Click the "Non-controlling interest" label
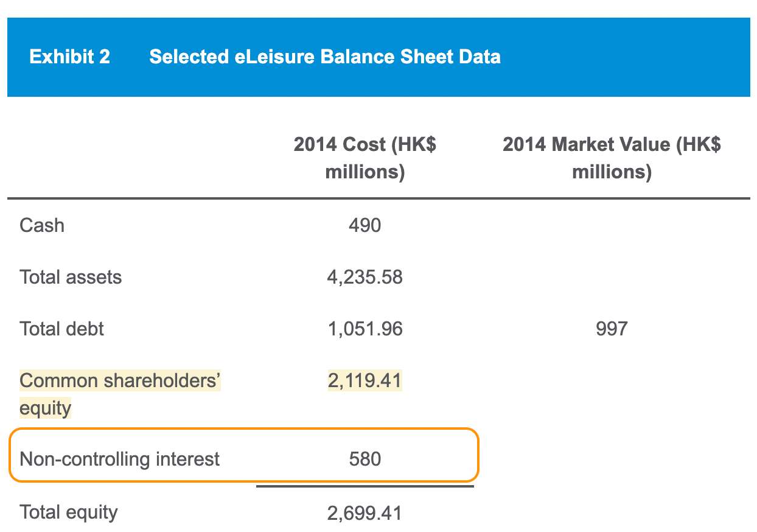The image size is (757, 532). point(120,458)
